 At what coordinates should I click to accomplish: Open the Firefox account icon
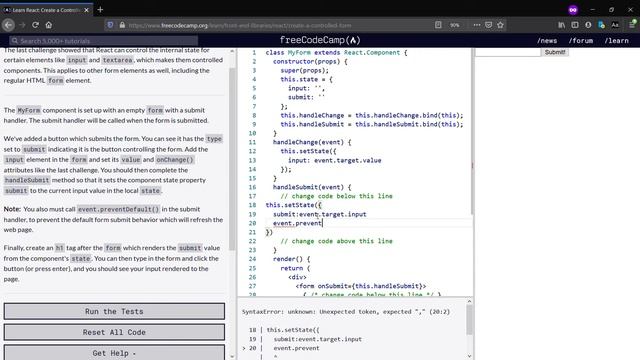[588, 25]
